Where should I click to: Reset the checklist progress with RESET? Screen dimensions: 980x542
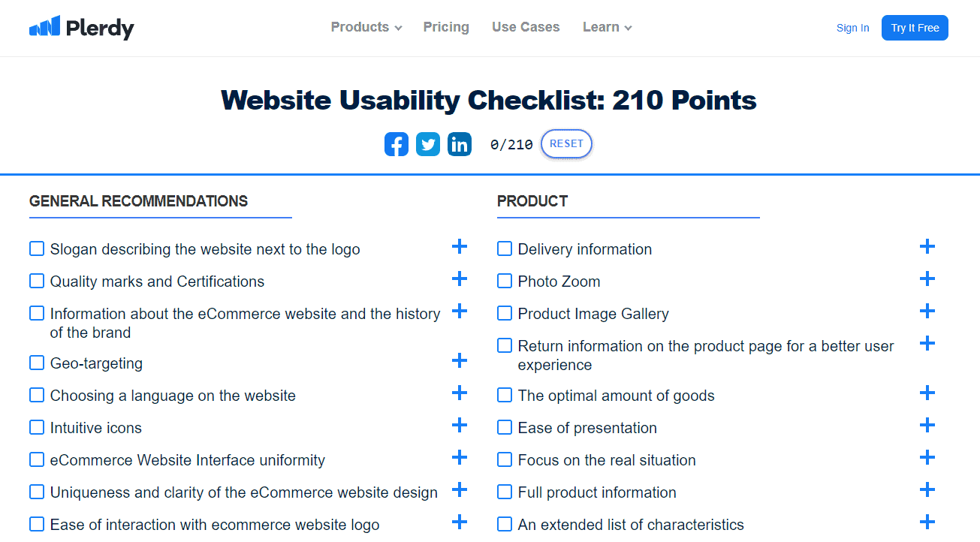pyautogui.click(x=566, y=144)
